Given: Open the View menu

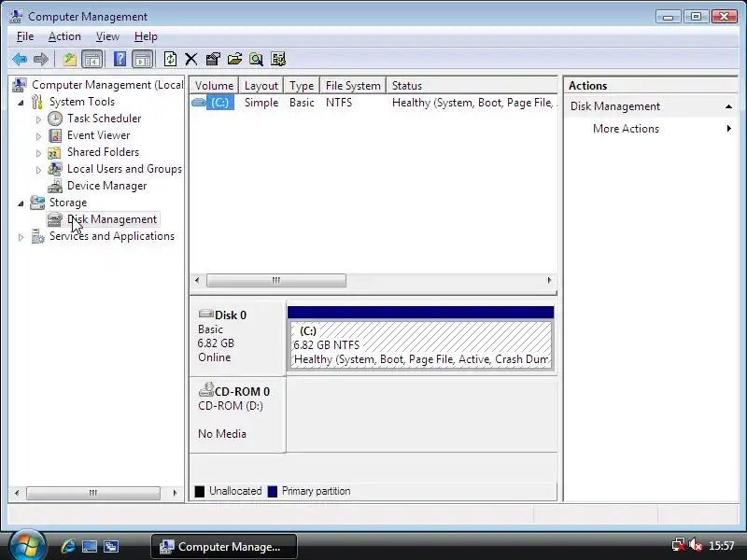Looking at the screenshot, I should pyautogui.click(x=107, y=36).
